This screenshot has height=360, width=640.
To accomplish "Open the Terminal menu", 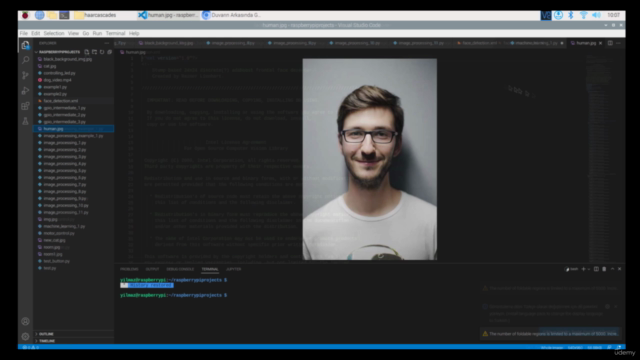I will pyautogui.click(x=116, y=33).
